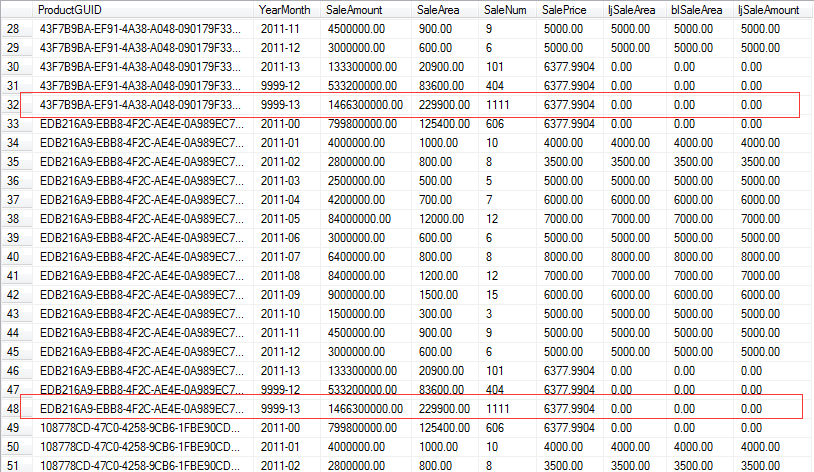Click ProductGUID 108778CD cell in row 50
Screen dimensions: 814x472
140,447
